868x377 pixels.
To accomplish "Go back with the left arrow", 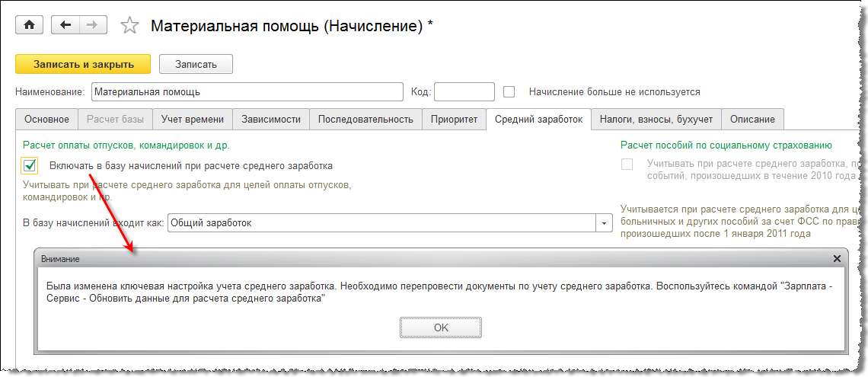I will pyautogui.click(x=65, y=25).
